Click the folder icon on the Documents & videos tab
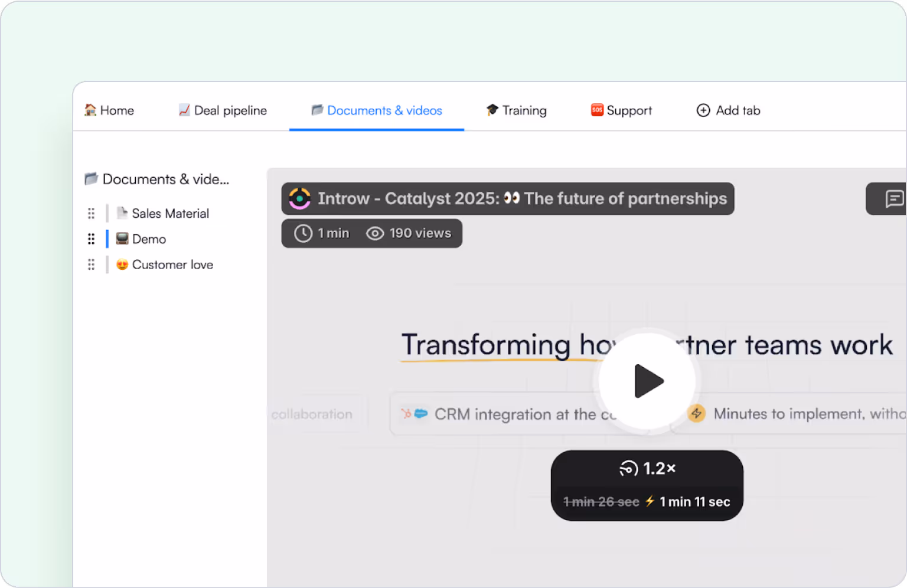 [317, 110]
